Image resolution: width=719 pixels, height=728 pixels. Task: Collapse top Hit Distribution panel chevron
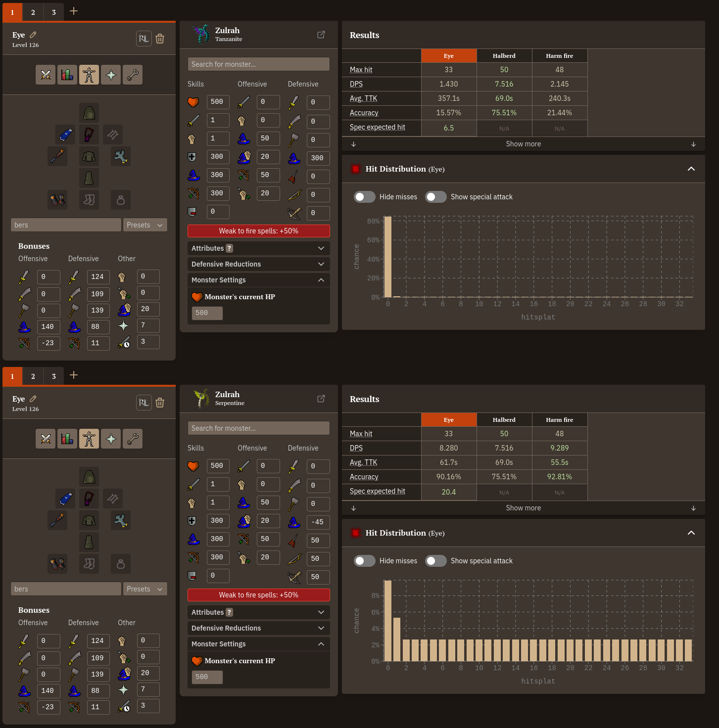[x=691, y=169]
